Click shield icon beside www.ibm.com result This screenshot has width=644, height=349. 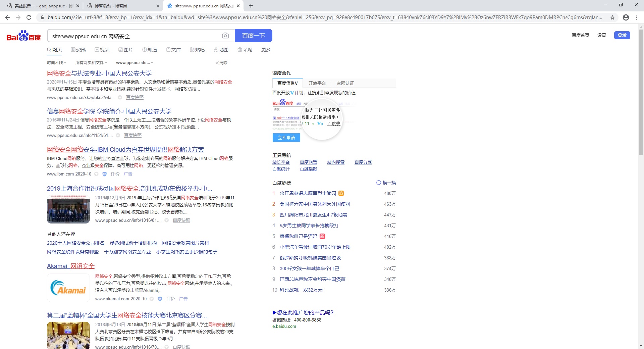[104, 174]
